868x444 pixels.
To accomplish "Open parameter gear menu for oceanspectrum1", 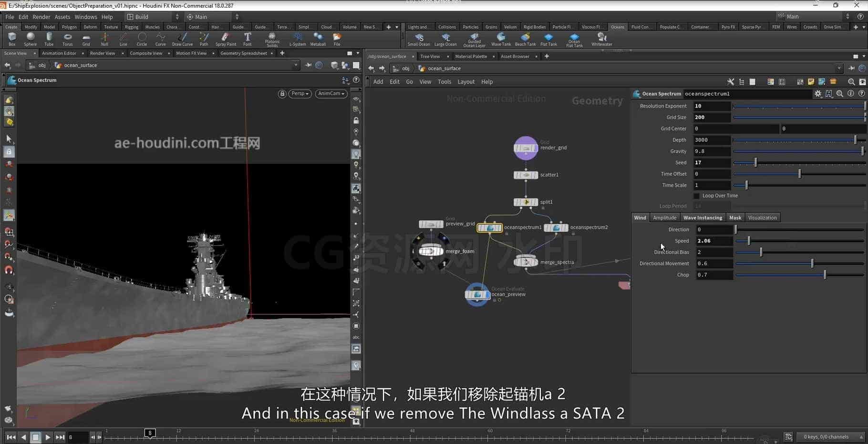I will point(818,94).
